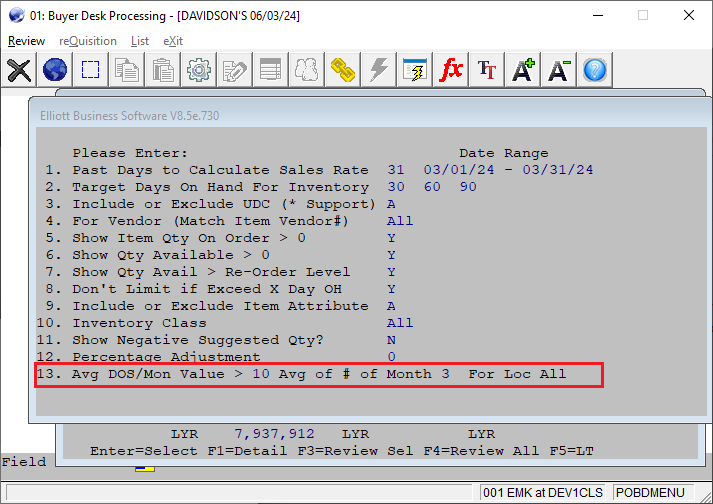Click Target Days On Hand value 30
The height and width of the screenshot is (504, 713).
click(396, 186)
